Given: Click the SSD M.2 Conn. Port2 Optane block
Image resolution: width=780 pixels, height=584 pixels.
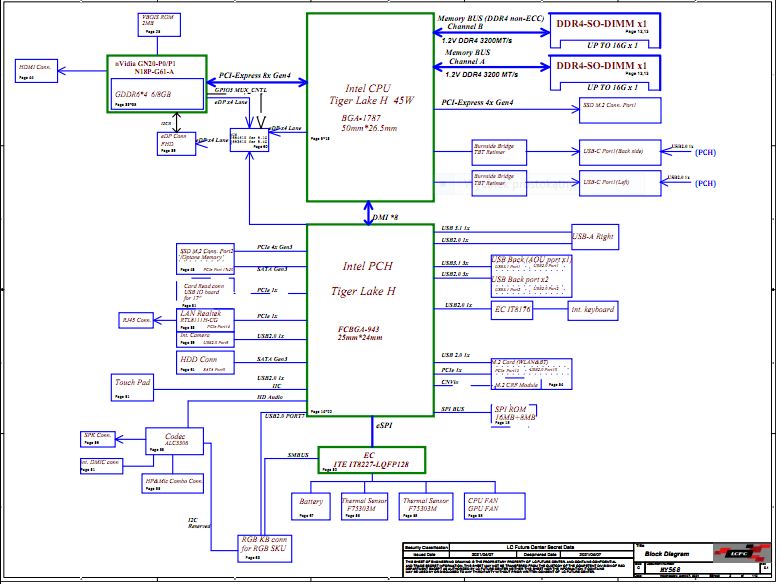Looking at the screenshot, I should 205,259.
